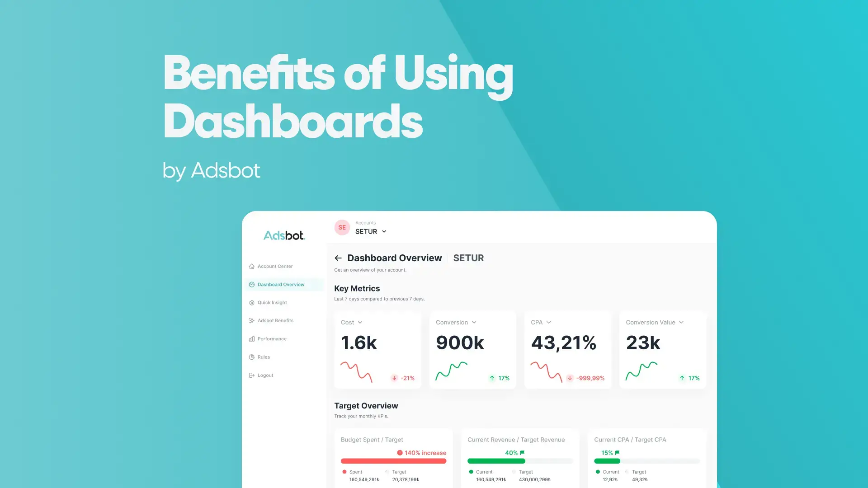Click the SE user avatar button

coord(343,228)
